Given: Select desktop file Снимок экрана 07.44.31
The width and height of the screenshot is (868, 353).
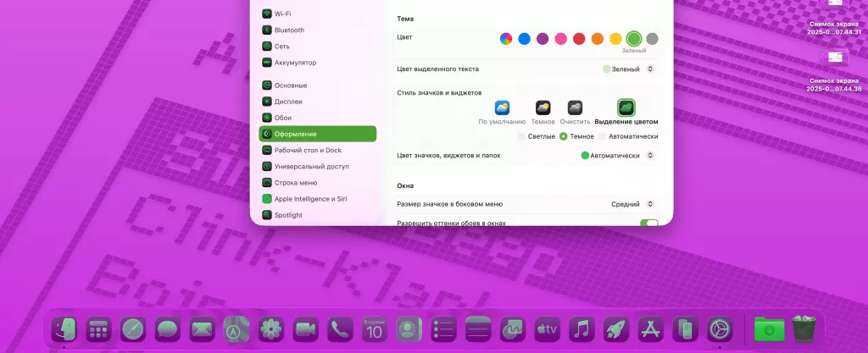Looking at the screenshot, I should tap(834, 19).
